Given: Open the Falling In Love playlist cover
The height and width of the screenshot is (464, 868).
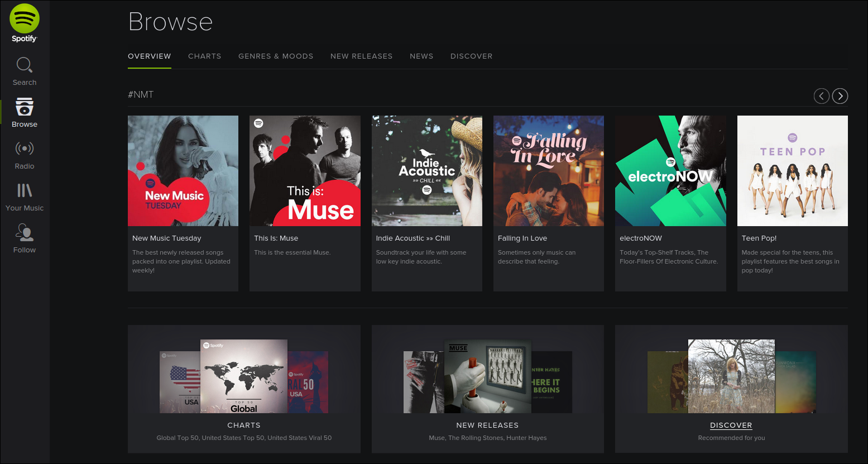Looking at the screenshot, I should coord(548,171).
